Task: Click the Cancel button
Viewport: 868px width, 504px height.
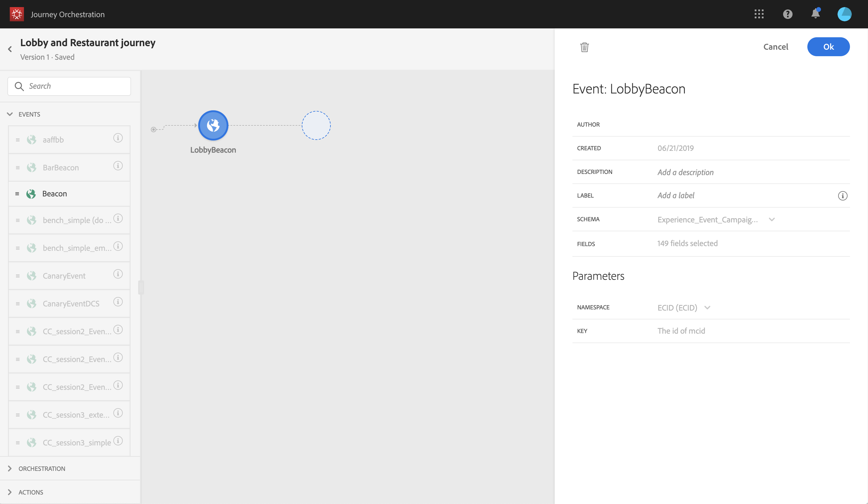Action: pyautogui.click(x=775, y=47)
